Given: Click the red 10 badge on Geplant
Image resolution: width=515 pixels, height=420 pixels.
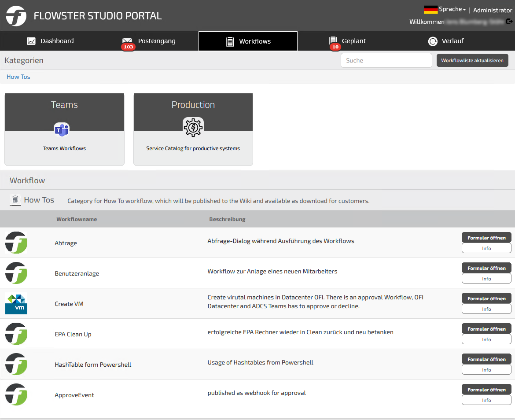Looking at the screenshot, I should [335, 47].
